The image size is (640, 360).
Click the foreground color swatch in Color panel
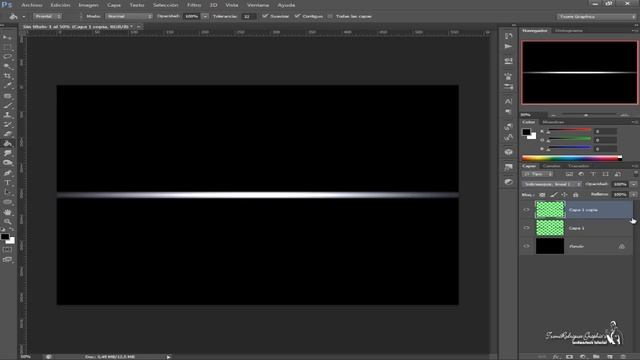(x=526, y=132)
